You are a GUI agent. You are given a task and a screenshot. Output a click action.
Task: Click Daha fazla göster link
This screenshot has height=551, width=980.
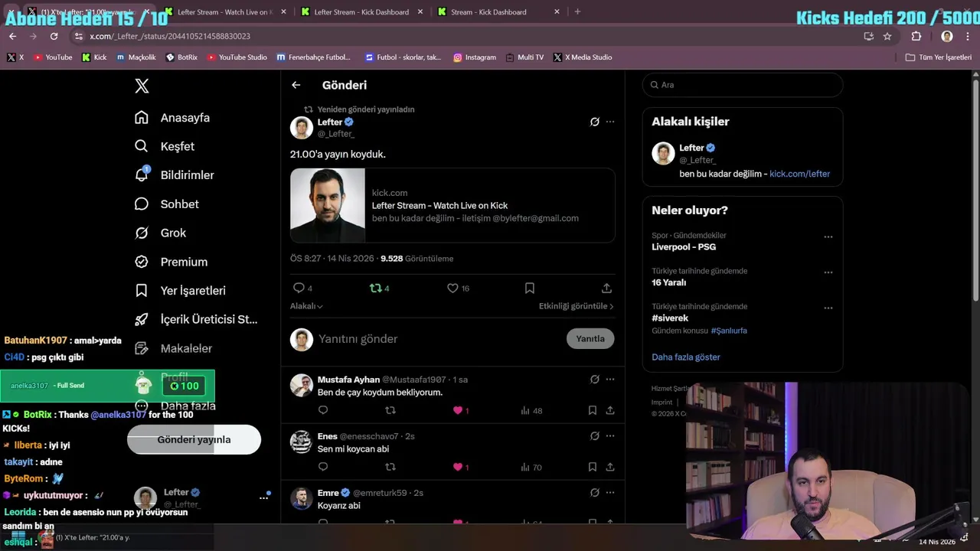[686, 357]
